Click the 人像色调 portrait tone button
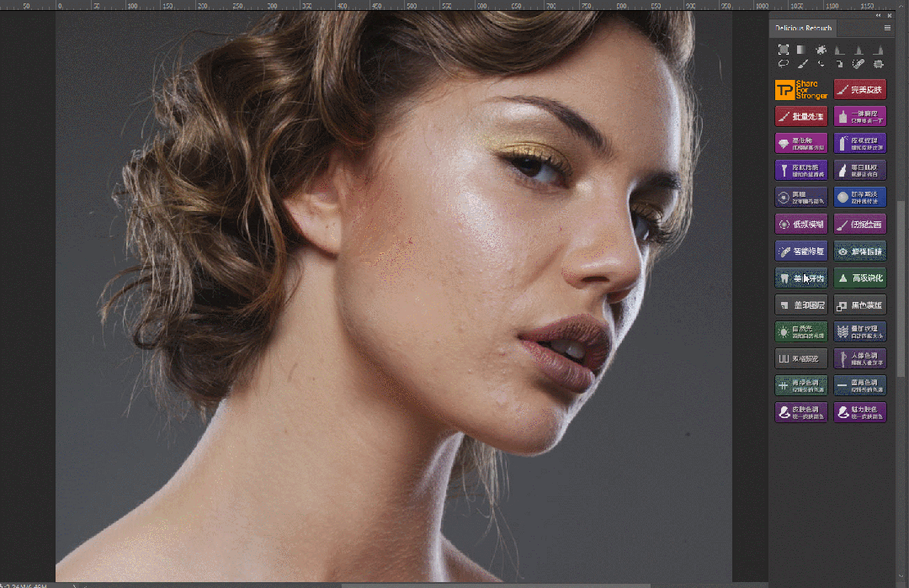This screenshot has height=588, width=909. 860,358
